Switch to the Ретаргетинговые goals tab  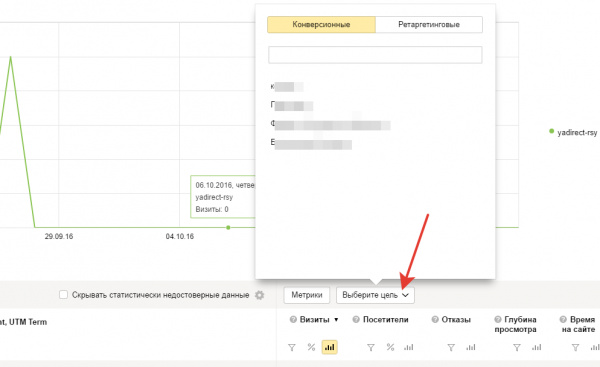pyautogui.click(x=429, y=24)
